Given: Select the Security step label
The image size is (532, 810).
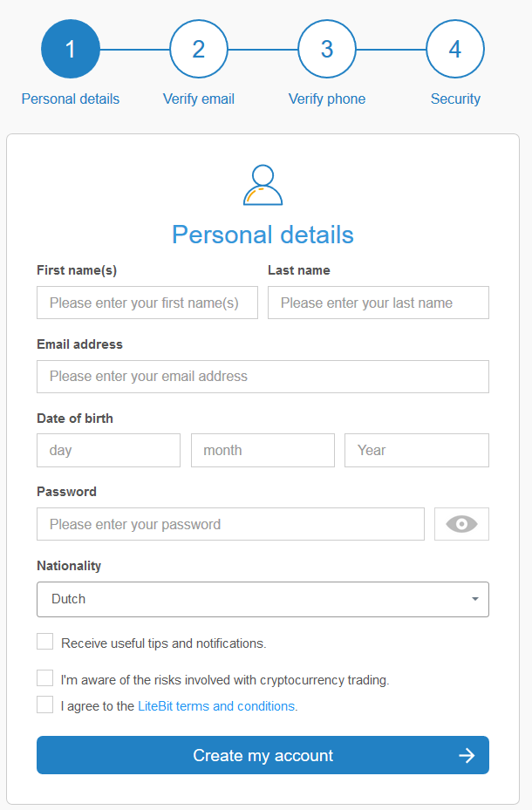Looking at the screenshot, I should pyautogui.click(x=454, y=99).
